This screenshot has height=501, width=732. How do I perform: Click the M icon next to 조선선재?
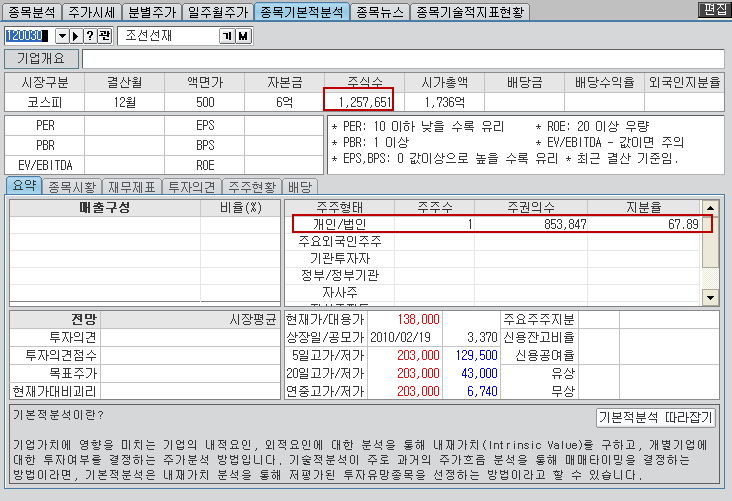point(243,36)
